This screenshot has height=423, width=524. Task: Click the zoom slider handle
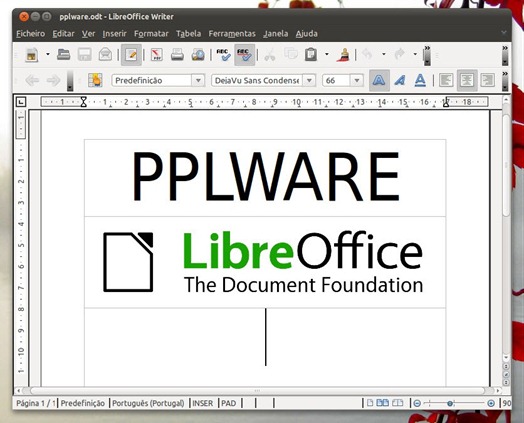[450, 404]
